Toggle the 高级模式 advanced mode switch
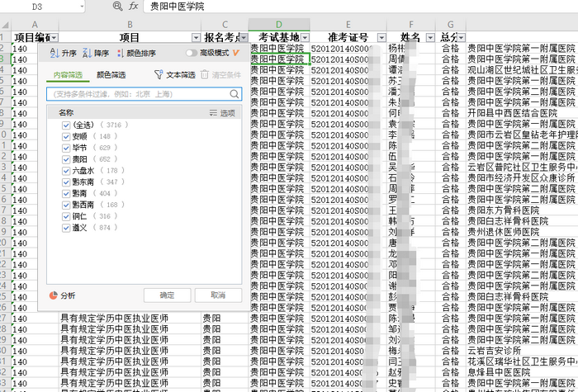Viewport: 578px width, 392px height. (x=192, y=53)
